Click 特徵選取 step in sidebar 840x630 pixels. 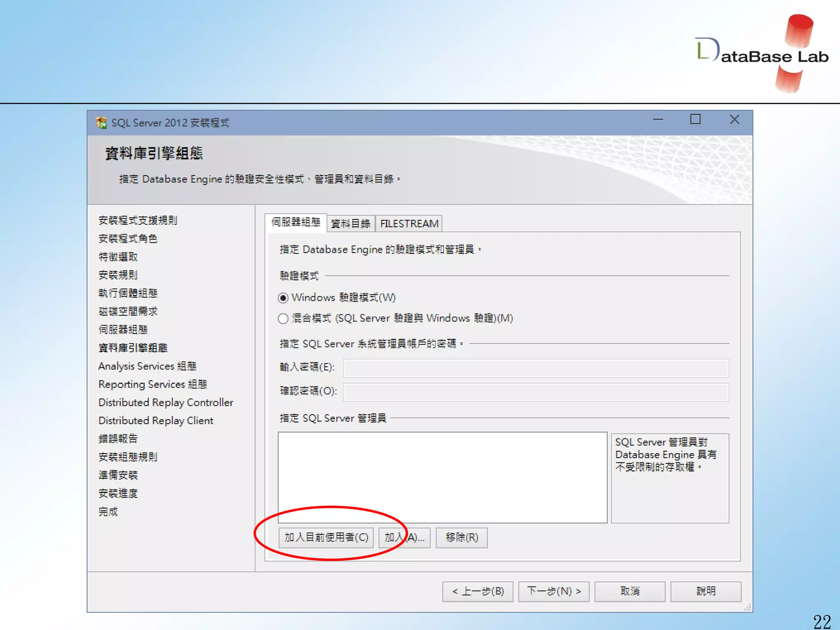pos(118,257)
